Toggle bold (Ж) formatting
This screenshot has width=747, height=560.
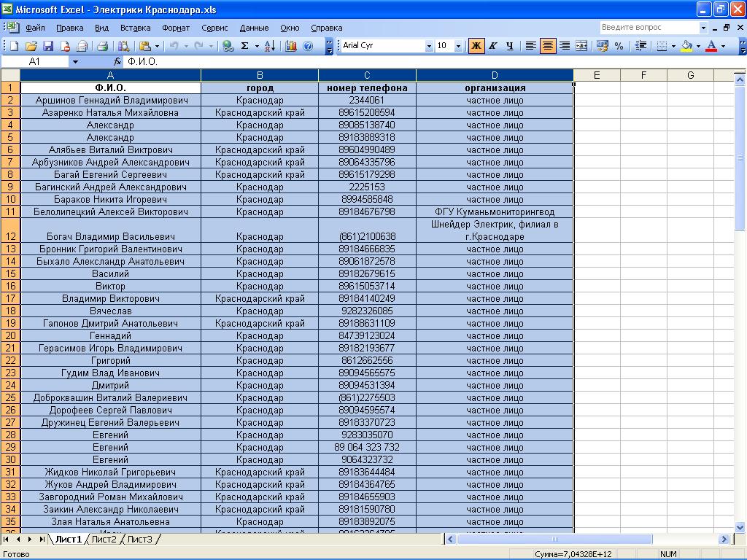pyautogui.click(x=476, y=46)
